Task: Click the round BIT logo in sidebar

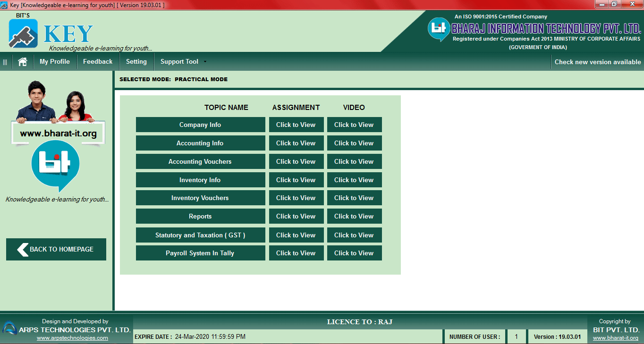Action: click(56, 166)
